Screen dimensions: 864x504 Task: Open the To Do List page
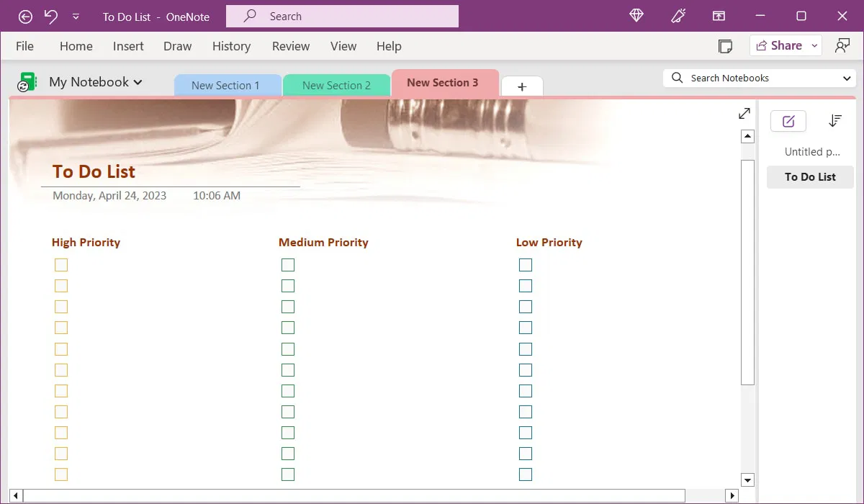[809, 176]
